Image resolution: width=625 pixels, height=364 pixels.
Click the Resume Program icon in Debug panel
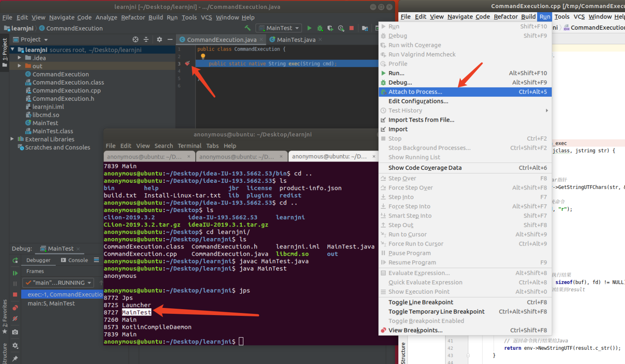[x=15, y=273]
